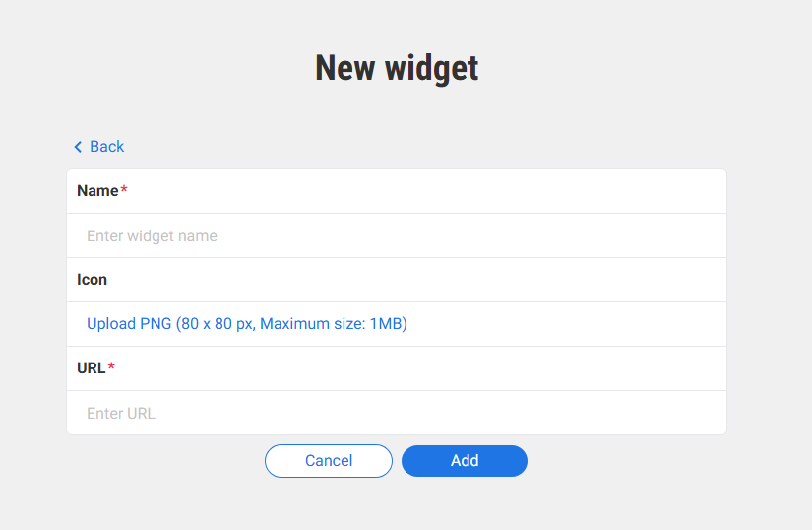
Task: Select the Name field label
Action: coord(97,191)
